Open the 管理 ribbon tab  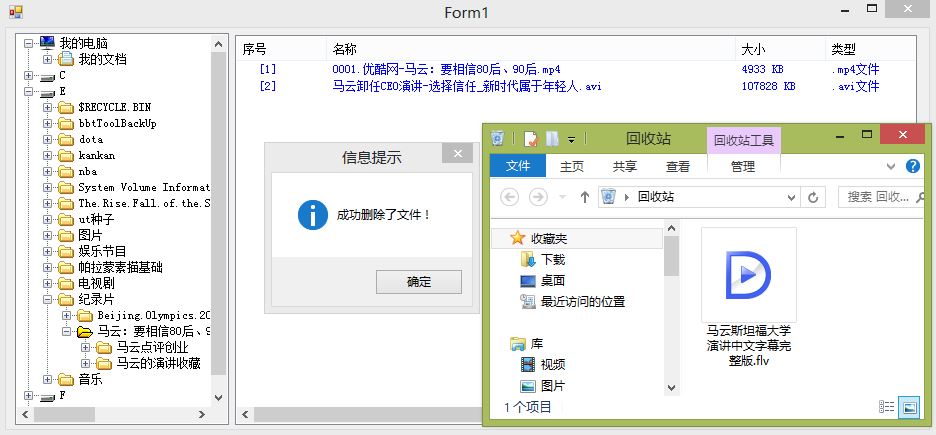[x=743, y=166]
